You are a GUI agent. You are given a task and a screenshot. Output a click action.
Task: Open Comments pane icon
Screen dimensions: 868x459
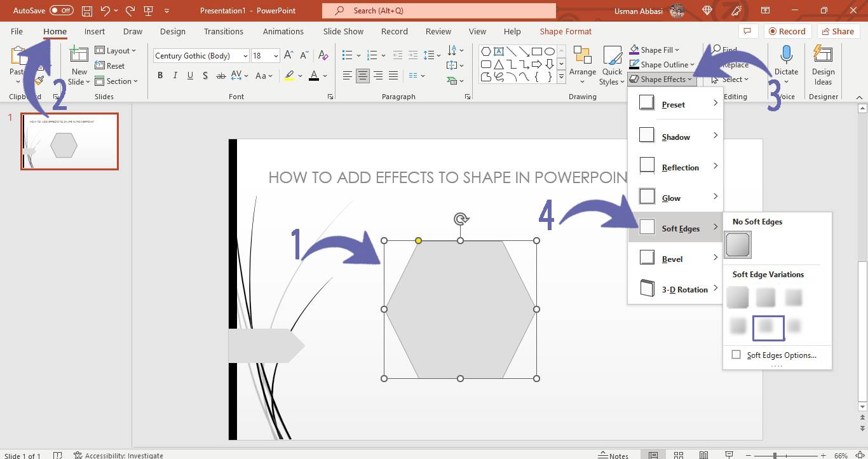(748, 31)
